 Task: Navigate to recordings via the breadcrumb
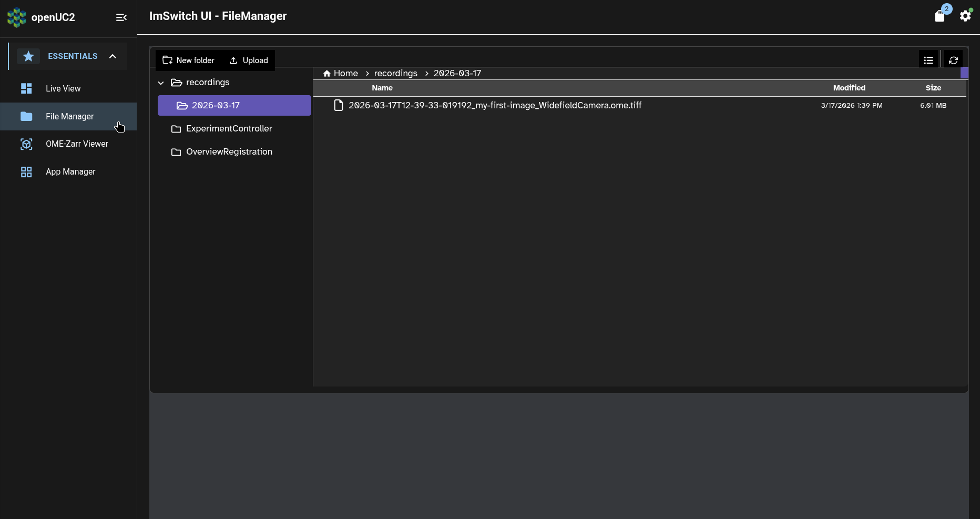(x=395, y=73)
